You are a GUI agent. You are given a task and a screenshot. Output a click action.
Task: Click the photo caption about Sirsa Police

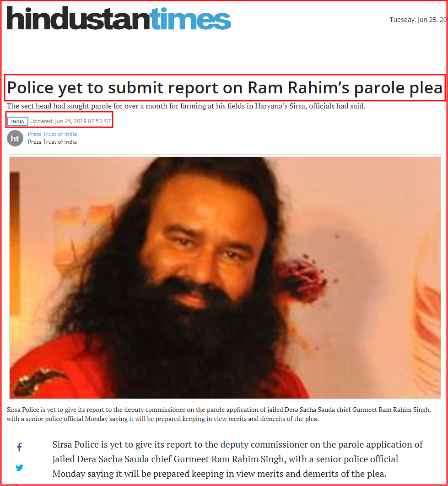(219, 414)
